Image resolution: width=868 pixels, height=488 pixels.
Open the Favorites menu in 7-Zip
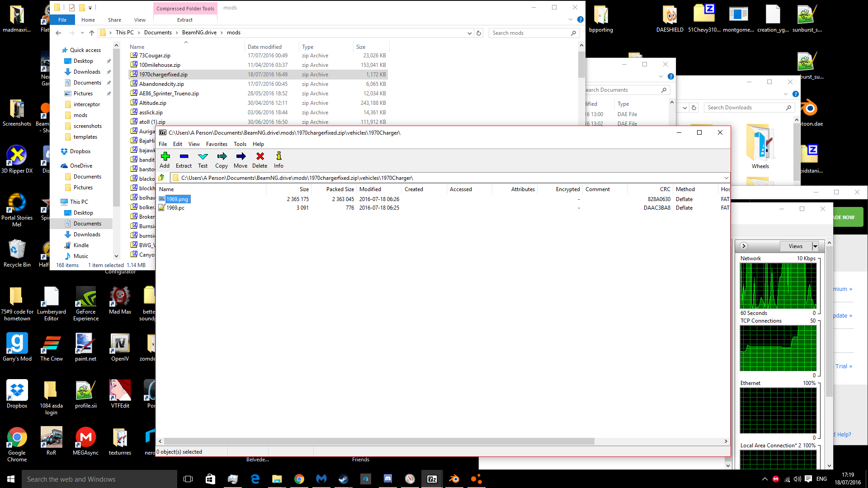click(x=217, y=144)
